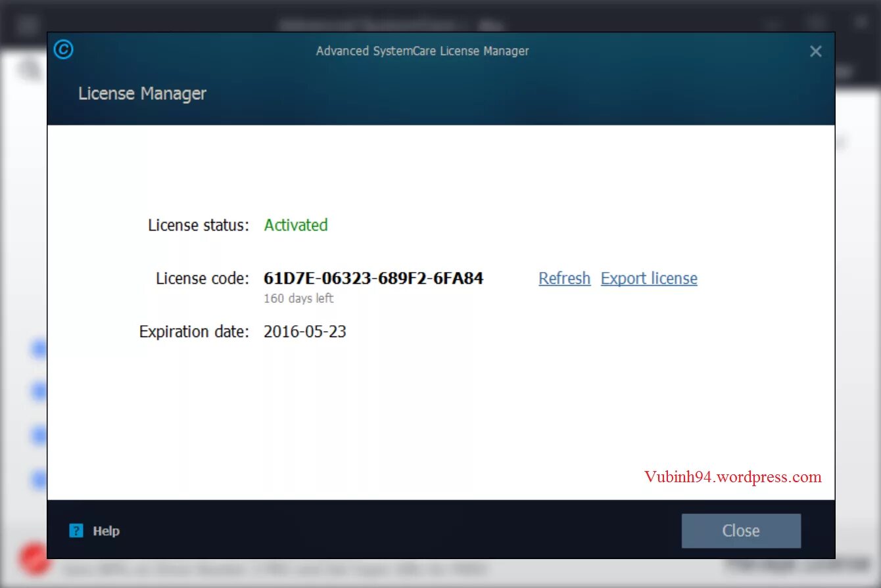
Task: Click the Advanced SystemCare logo icon
Action: click(x=63, y=49)
